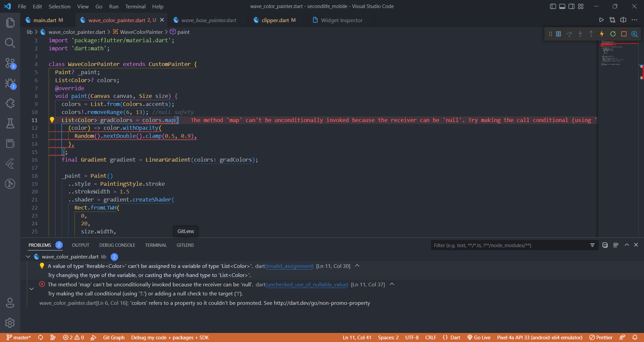Switch to the main.dart tab
644x342 pixels.
(45, 20)
